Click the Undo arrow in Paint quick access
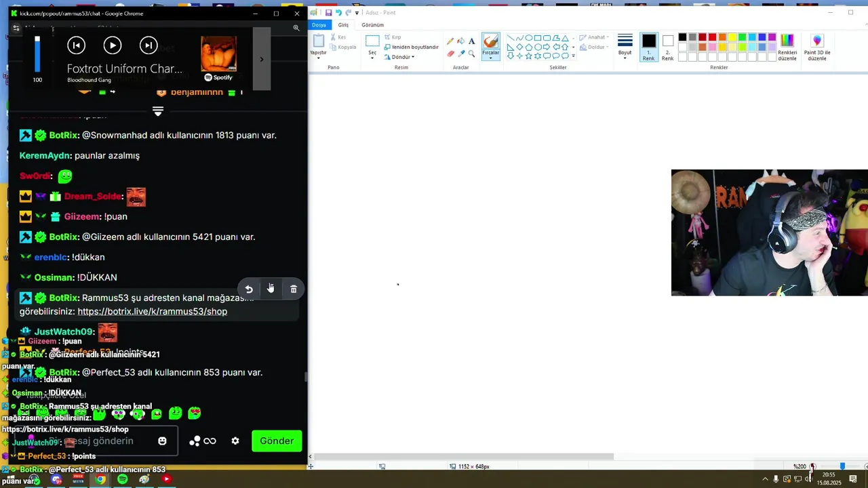Screen dimensions: 868x488 (338, 12)
